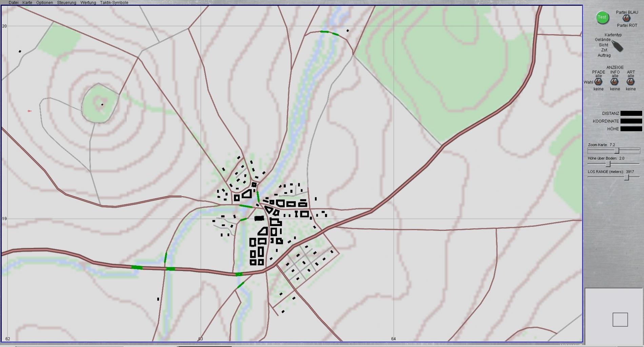Screen dimensions: 644x347
Task: Click the Zoom Karte slider handle
Action: (617, 151)
